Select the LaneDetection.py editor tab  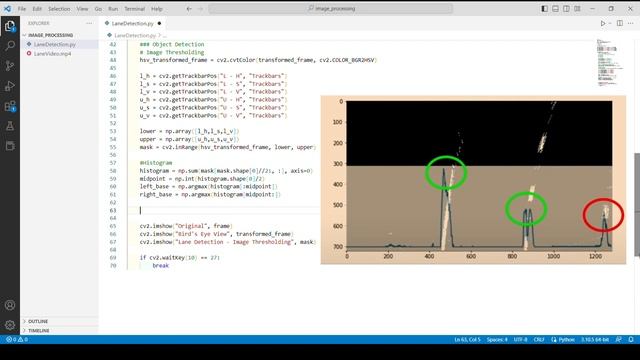point(133,23)
